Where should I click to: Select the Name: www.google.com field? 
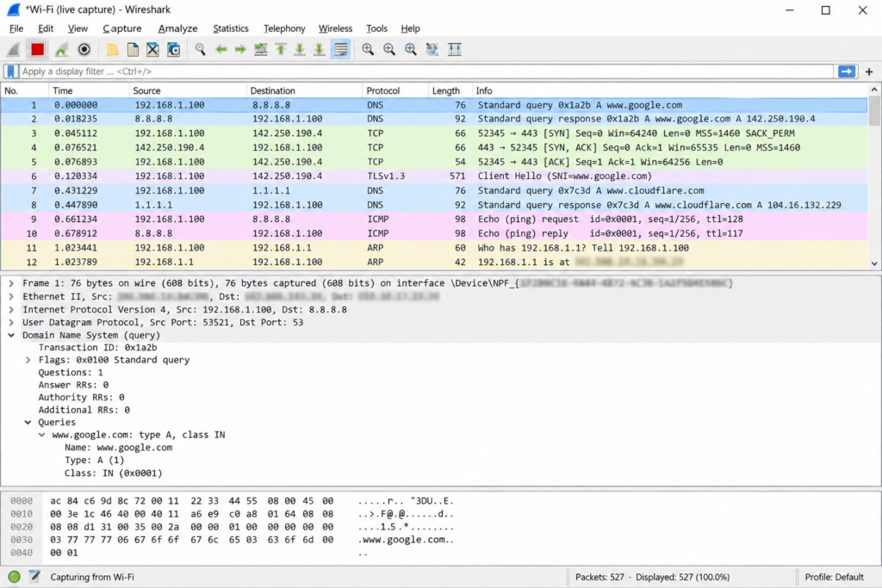[118, 448]
